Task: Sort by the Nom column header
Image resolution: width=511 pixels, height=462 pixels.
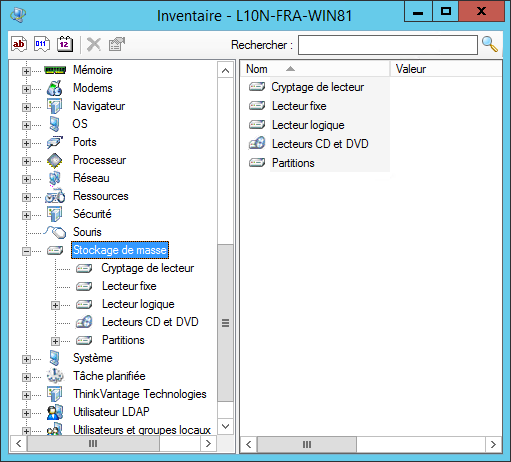Action: (315, 69)
